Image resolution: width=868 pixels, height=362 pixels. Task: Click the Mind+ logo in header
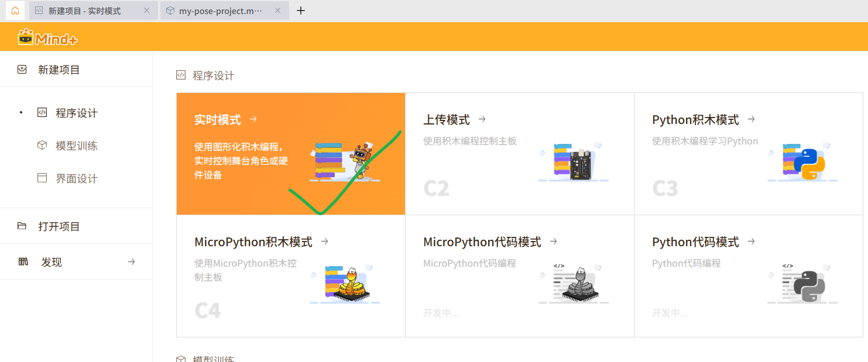tap(47, 38)
